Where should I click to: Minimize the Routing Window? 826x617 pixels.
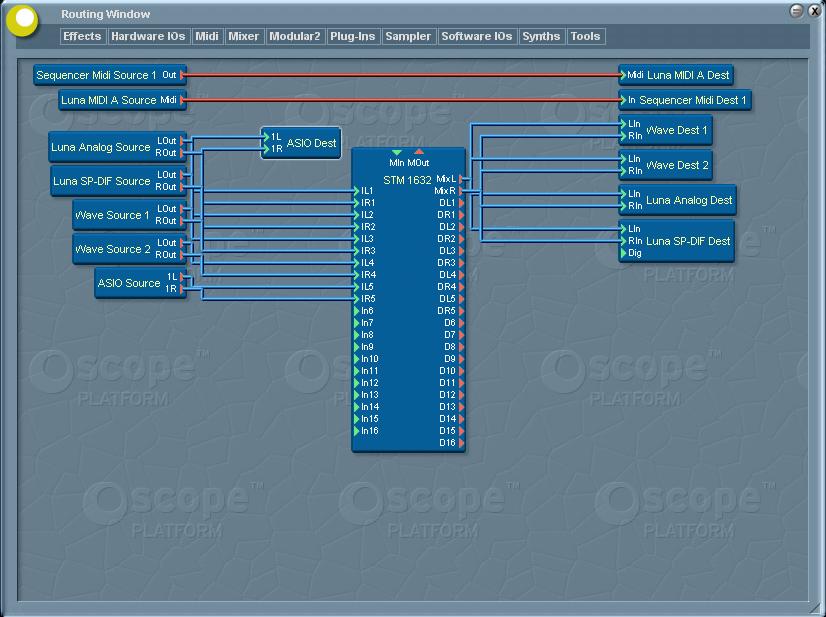click(796, 11)
